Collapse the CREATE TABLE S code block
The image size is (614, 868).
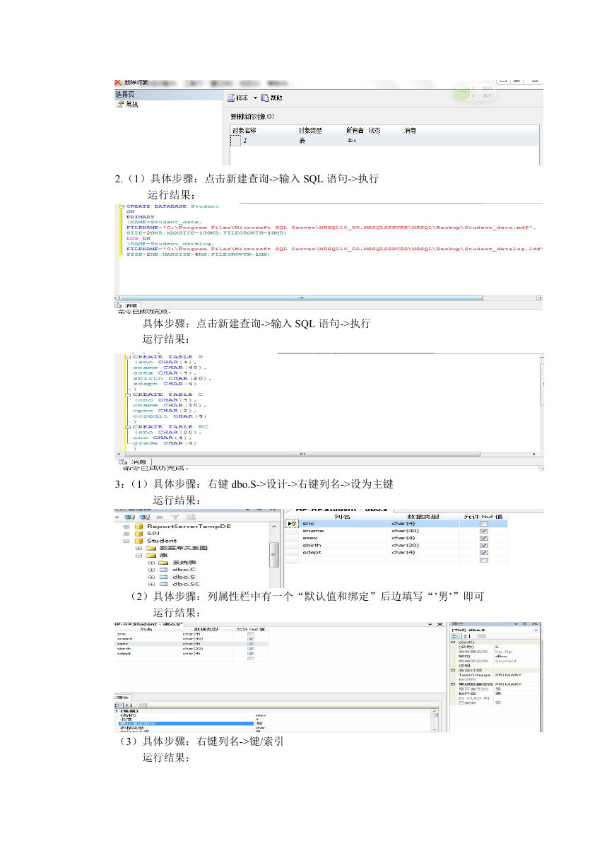pyautogui.click(x=129, y=357)
